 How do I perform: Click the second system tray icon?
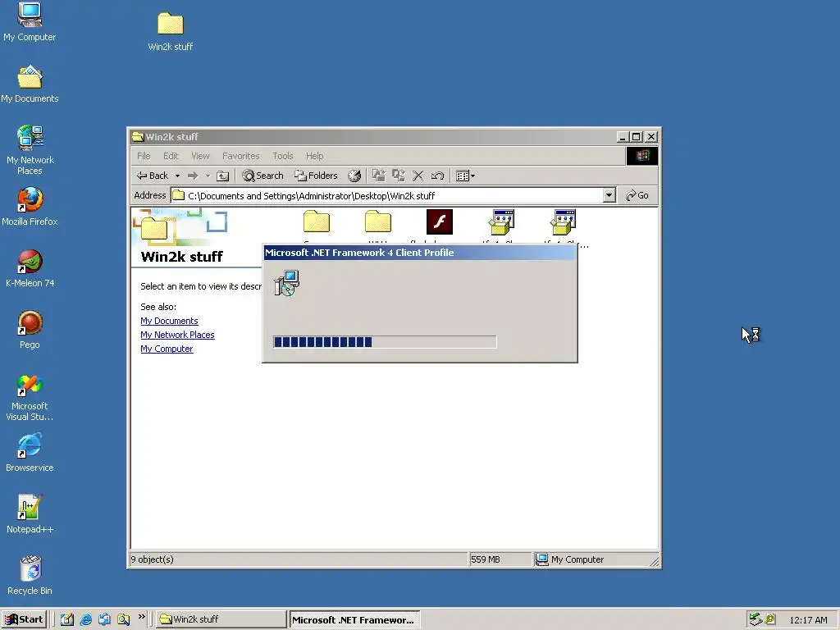pyautogui.click(x=769, y=619)
